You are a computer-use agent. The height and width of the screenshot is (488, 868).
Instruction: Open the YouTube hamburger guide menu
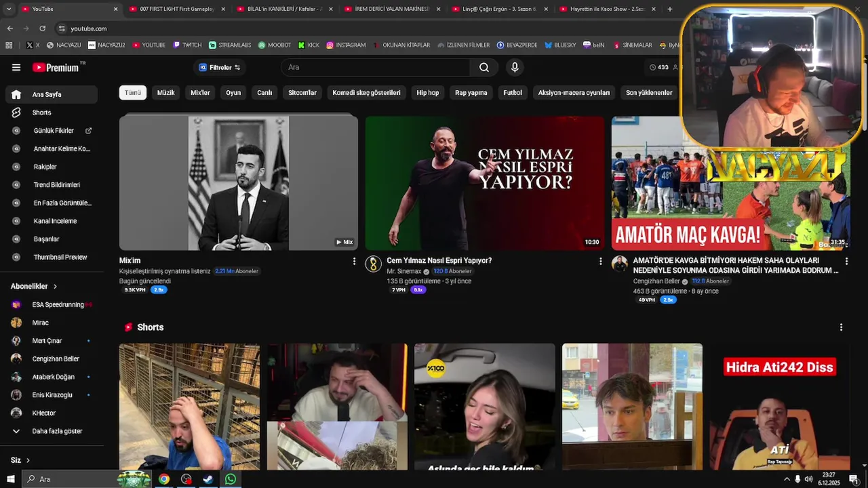click(x=16, y=67)
